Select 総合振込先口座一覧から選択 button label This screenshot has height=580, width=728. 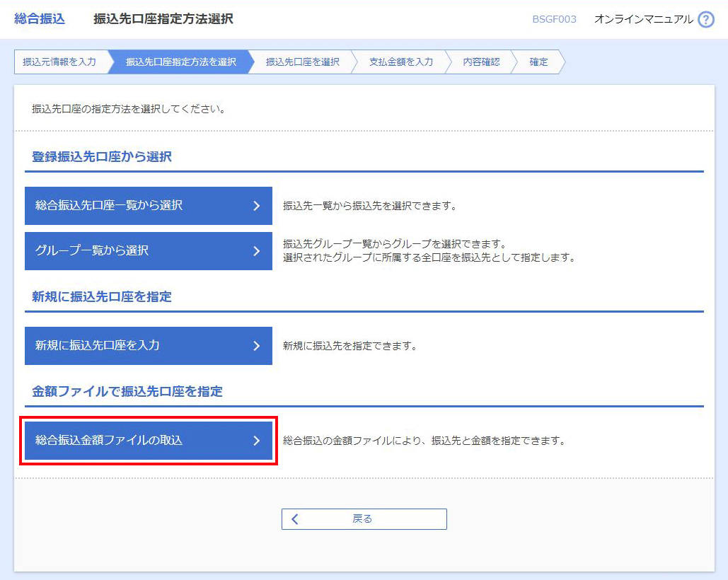(109, 206)
